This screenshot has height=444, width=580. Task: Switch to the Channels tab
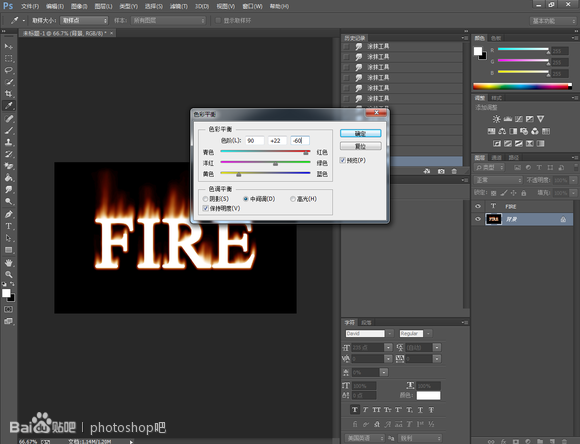coord(496,157)
